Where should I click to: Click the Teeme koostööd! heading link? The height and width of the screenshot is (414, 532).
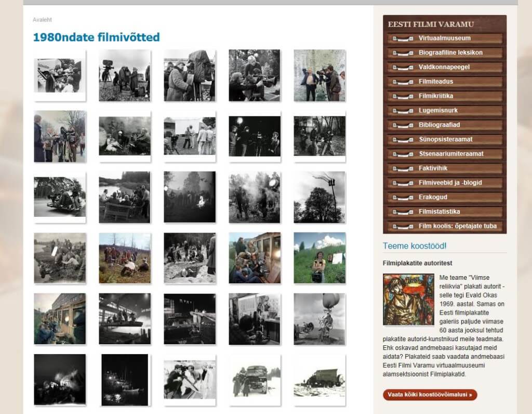[414, 246]
